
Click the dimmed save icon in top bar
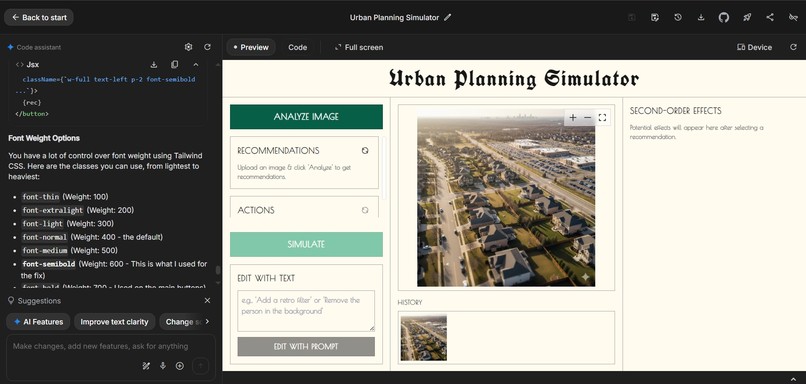pos(632,17)
